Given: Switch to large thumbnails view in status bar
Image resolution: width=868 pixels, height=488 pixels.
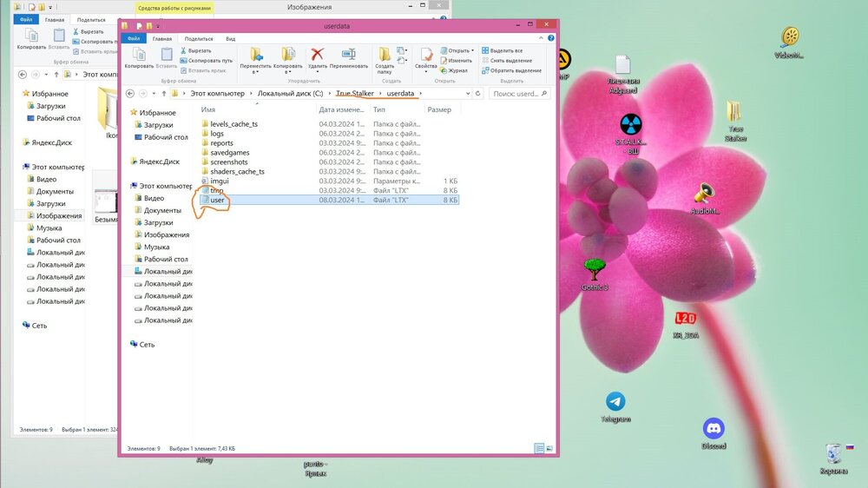Looking at the screenshot, I should pos(549,448).
